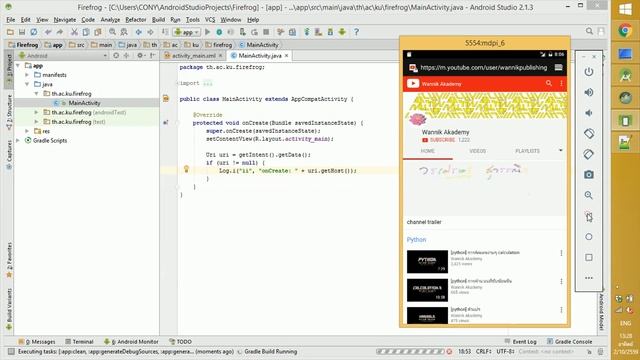The image size is (640, 360).
Task: Click the Search Everywhere magnifier icon
Action: [589, 31]
